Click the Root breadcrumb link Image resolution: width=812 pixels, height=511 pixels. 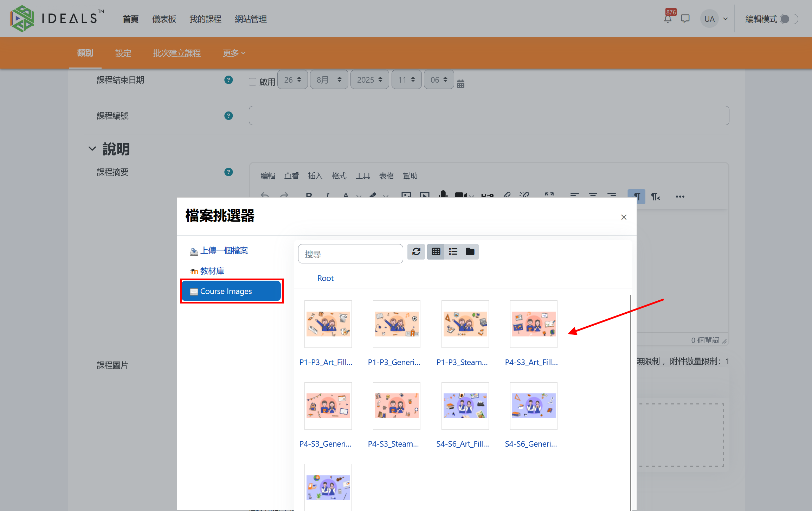[x=325, y=278]
